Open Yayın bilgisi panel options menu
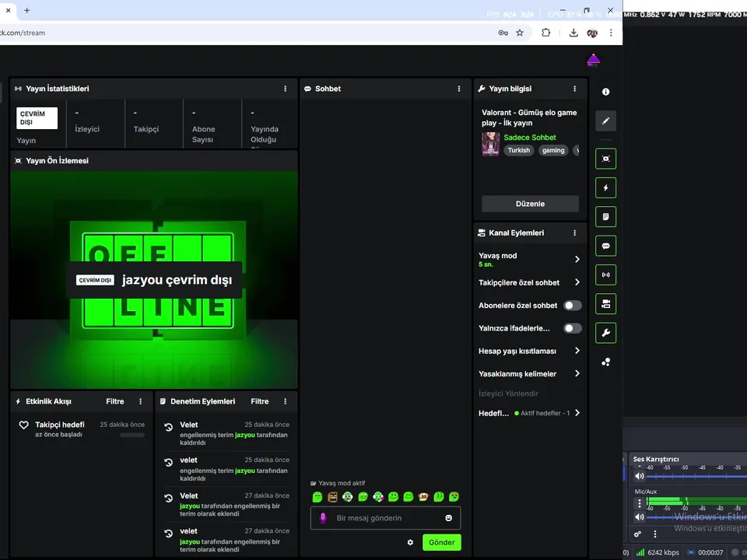747x560 pixels. [x=574, y=89]
